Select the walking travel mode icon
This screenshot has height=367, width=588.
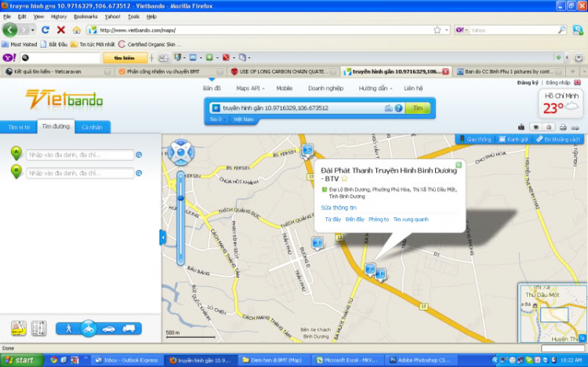pyautogui.click(x=69, y=329)
